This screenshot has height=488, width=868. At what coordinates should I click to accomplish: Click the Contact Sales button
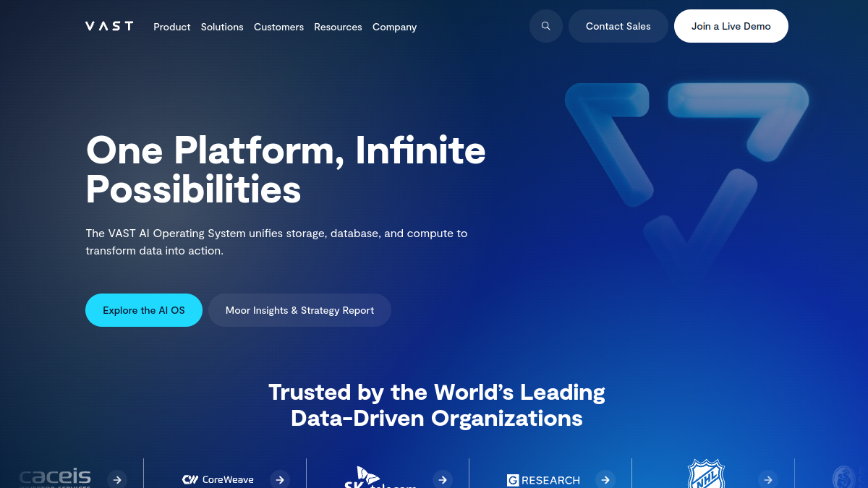click(618, 26)
